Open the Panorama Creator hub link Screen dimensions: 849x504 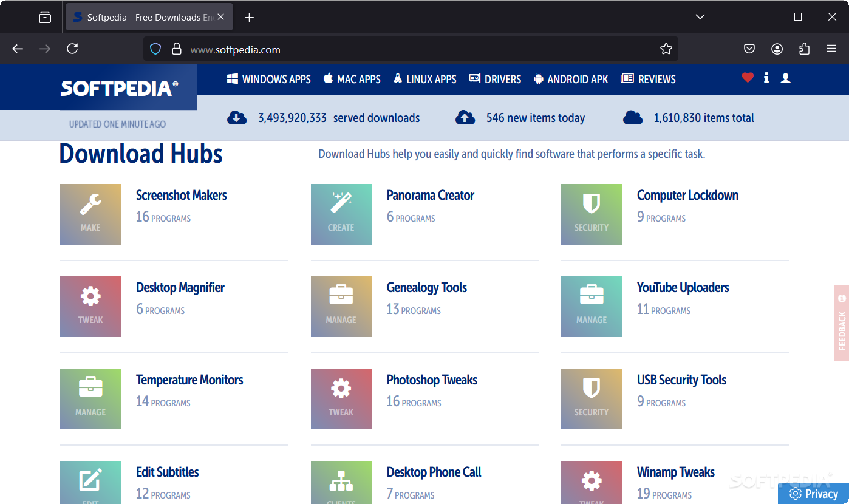[x=431, y=196]
